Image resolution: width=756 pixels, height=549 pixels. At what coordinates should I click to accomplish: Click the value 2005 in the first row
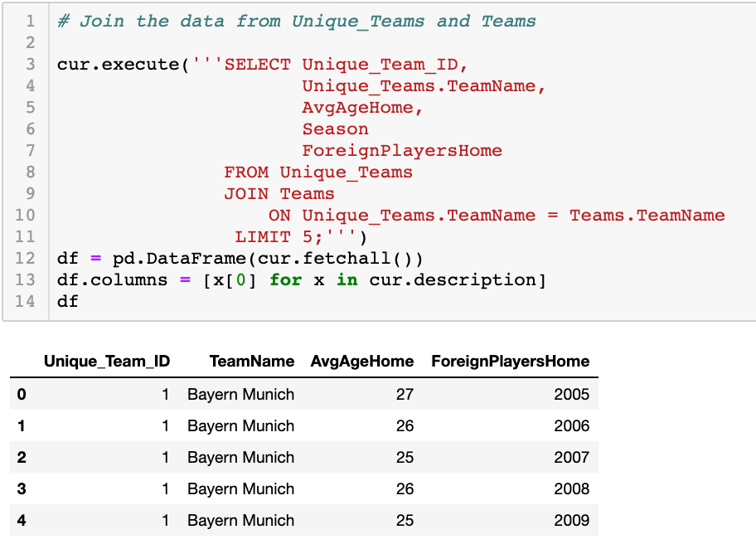tap(571, 394)
